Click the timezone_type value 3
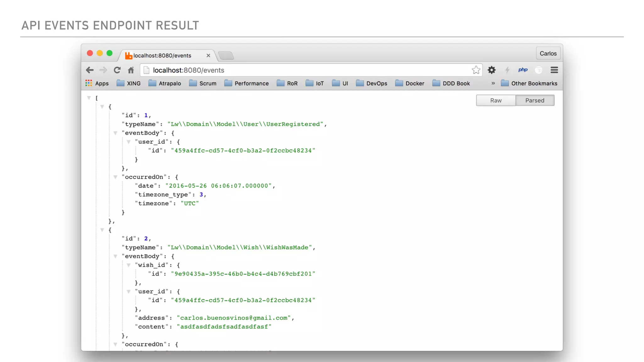Viewport: 644px width, 362px height. 201,195
